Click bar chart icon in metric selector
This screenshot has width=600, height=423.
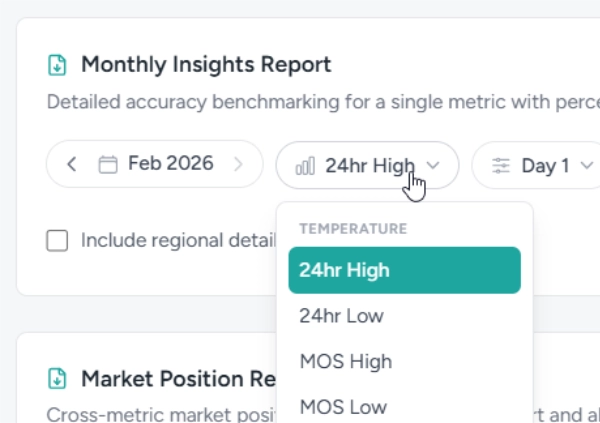coord(305,166)
